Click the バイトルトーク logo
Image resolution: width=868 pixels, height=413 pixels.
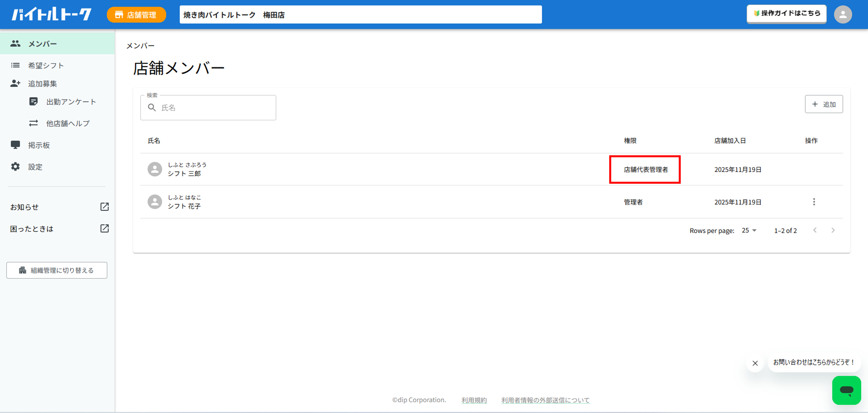(x=51, y=14)
